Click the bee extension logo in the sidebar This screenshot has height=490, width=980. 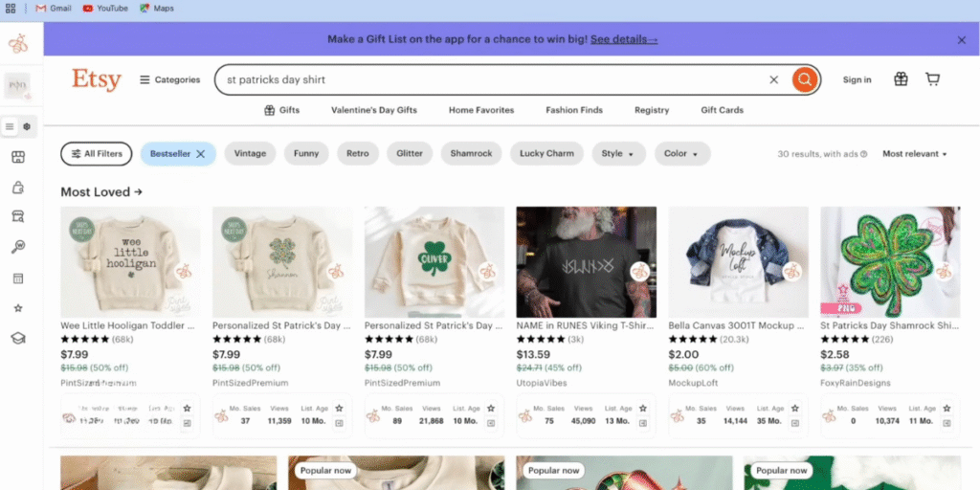coord(18,44)
